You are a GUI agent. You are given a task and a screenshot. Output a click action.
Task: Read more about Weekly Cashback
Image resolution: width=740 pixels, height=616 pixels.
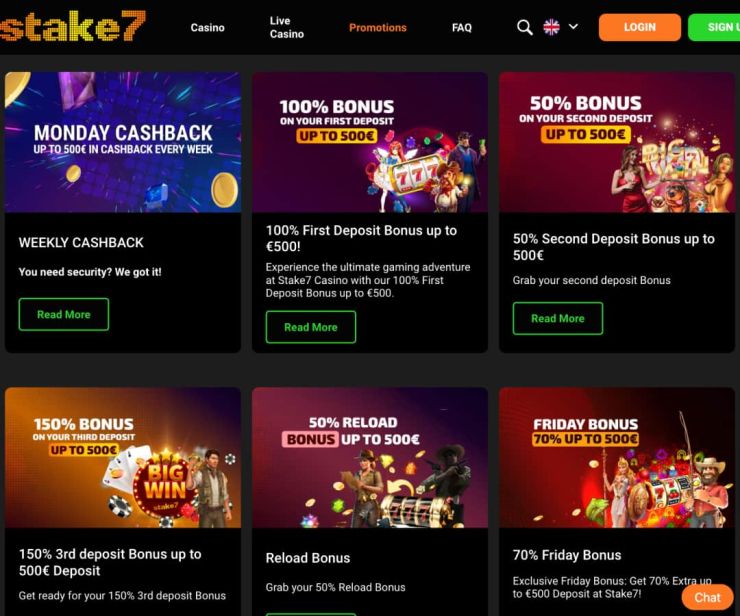click(x=64, y=314)
